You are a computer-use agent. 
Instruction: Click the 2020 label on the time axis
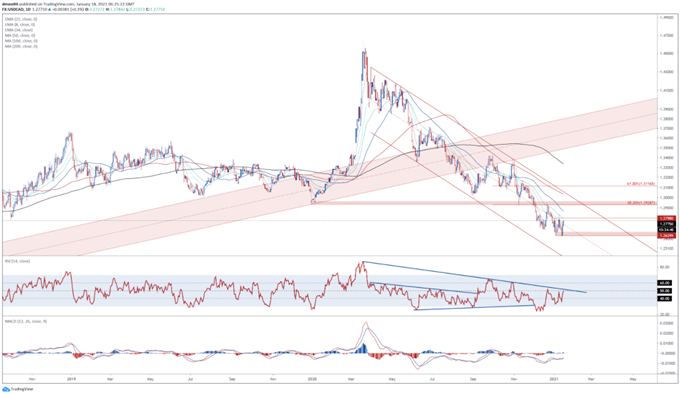pos(312,379)
